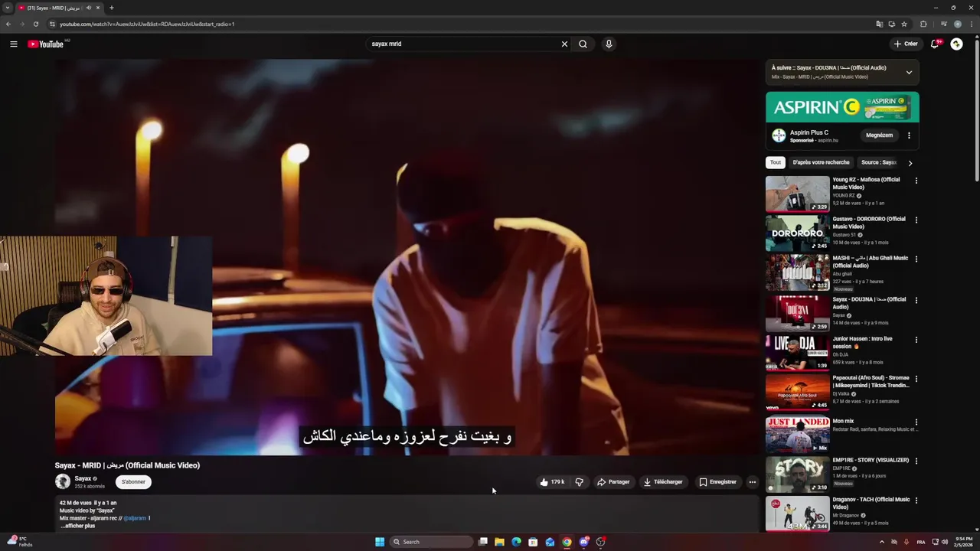Start voice search with the microphone

point(609,44)
